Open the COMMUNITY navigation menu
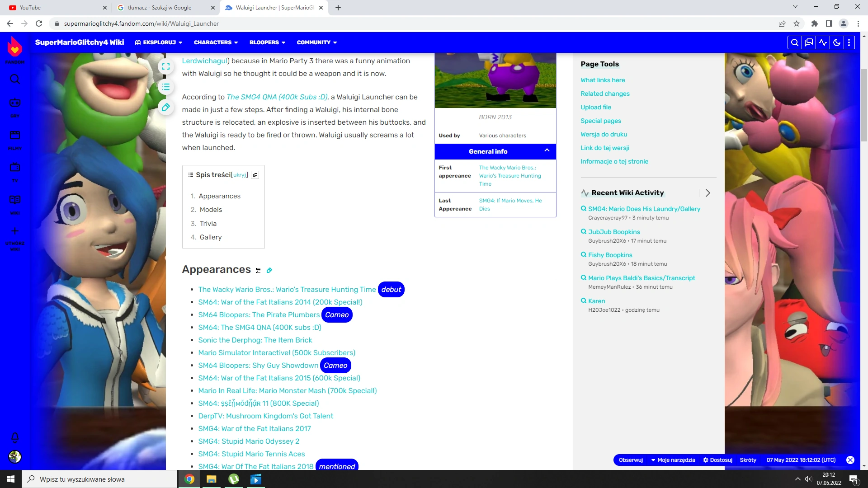The height and width of the screenshot is (488, 868). (x=316, y=42)
